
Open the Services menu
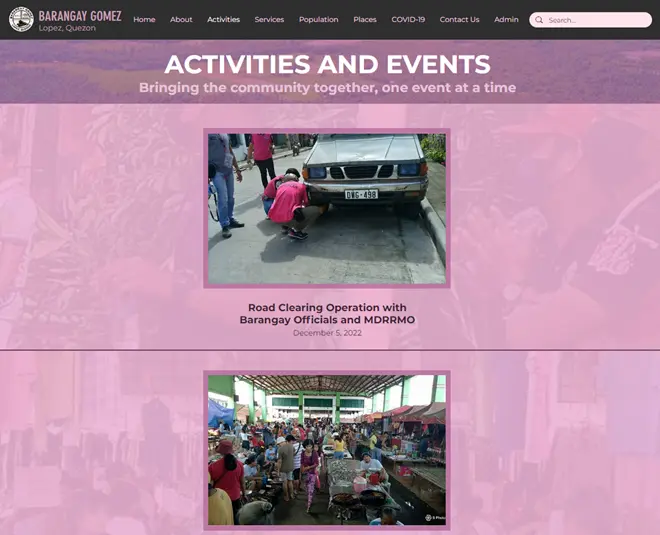click(269, 20)
